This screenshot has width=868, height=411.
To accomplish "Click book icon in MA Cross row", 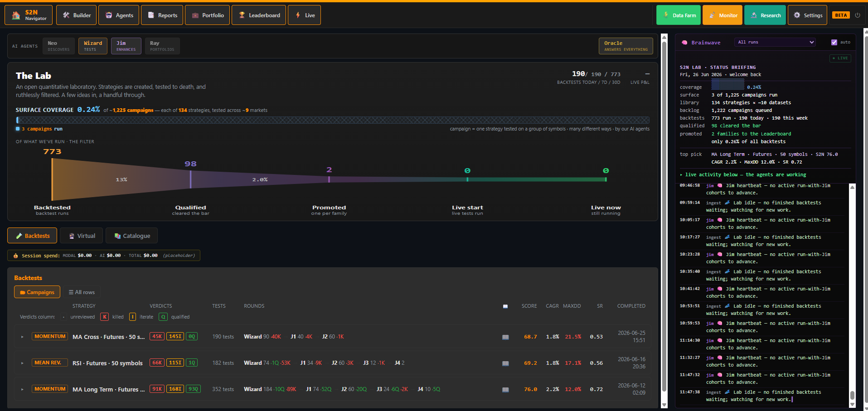I will [x=505, y=337].
